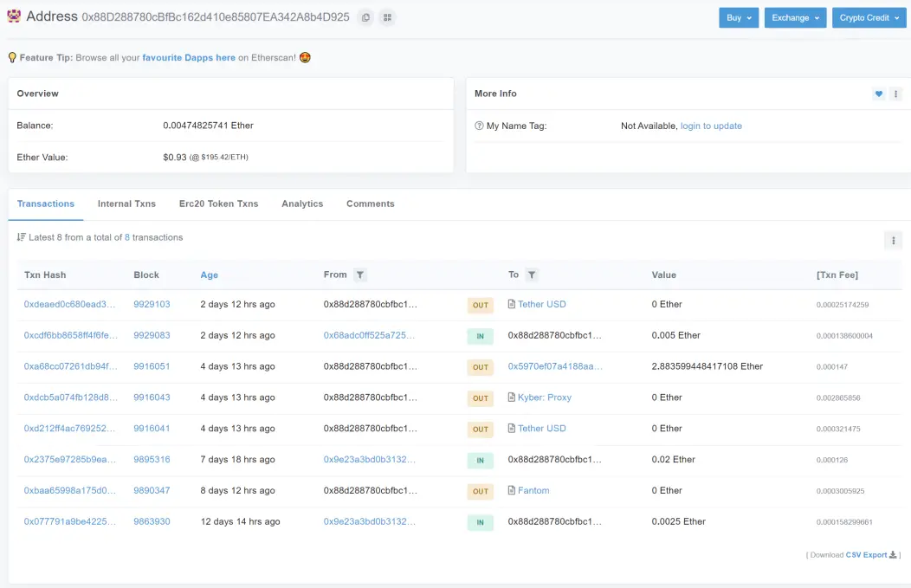The image size is (911, 588).
Task: Open Fantom contract link
Action: pyautogui.click(x=533, y=490)
